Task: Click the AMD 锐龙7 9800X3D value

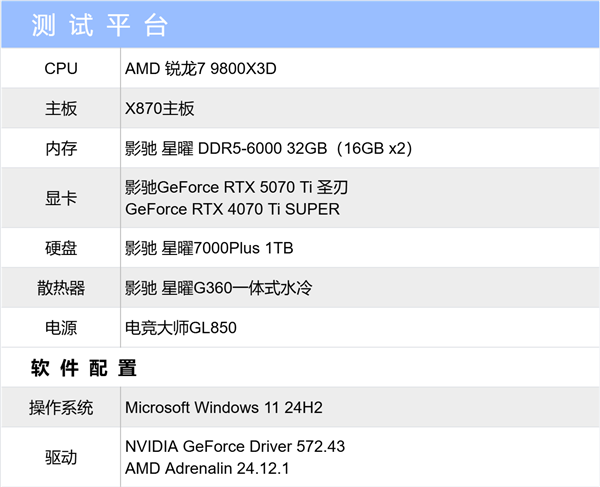Action: (x=206, y=68)
